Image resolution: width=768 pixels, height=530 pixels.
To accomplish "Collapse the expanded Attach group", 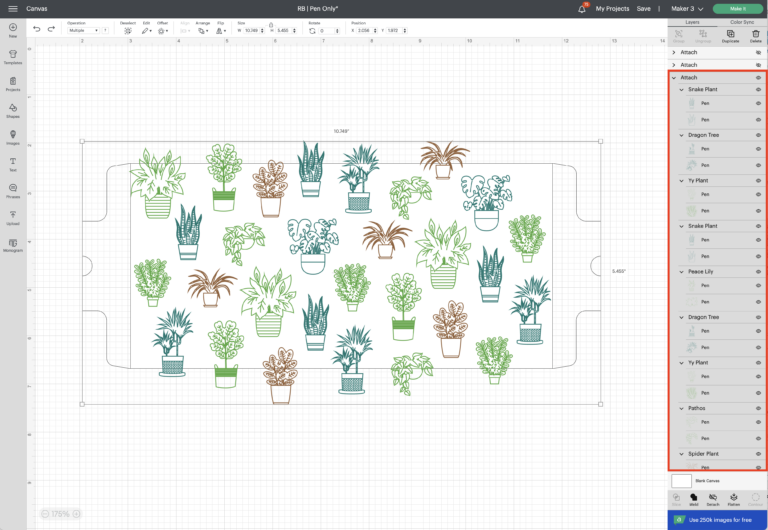I will 674,77.
